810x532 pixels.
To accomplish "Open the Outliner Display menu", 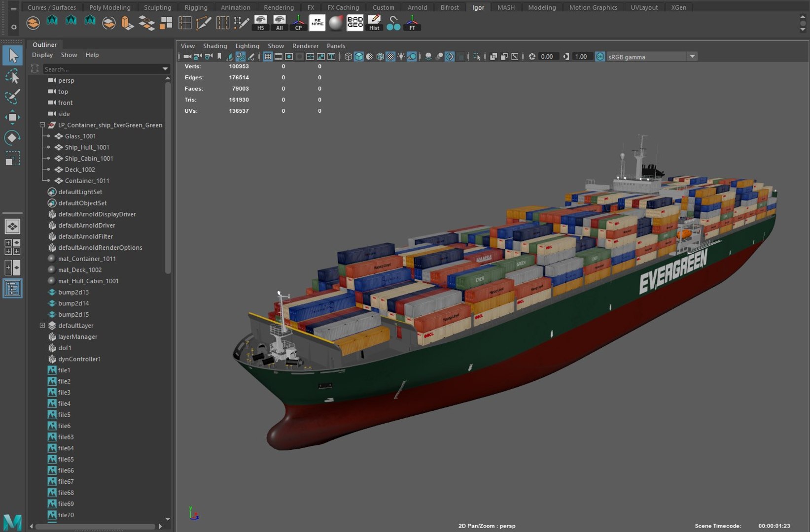I will 42,55.
